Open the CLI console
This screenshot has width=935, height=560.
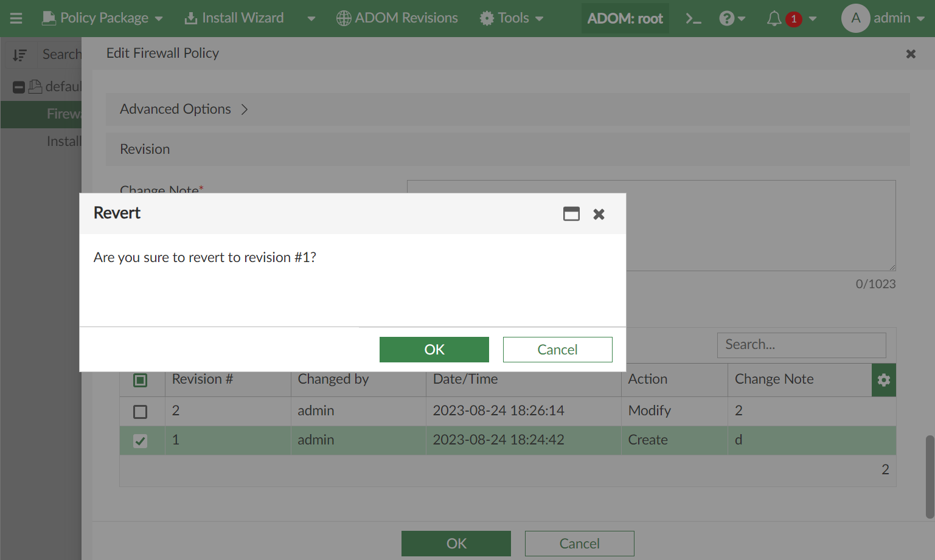click(693, 18)
